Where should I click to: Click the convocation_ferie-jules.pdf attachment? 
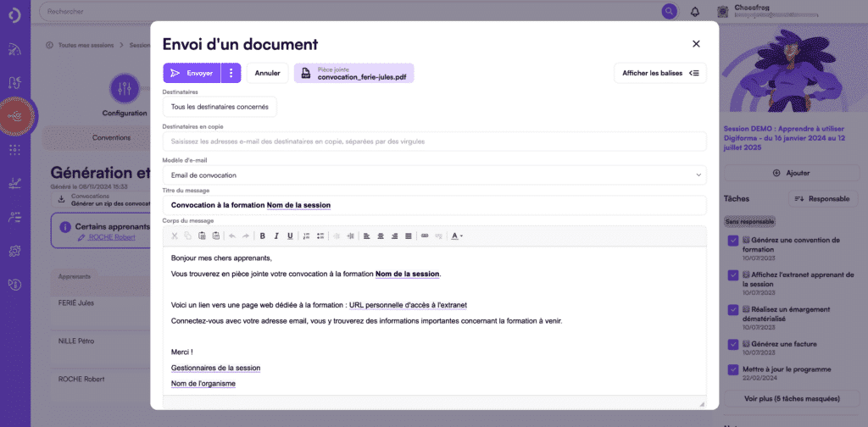click(354, 73)
